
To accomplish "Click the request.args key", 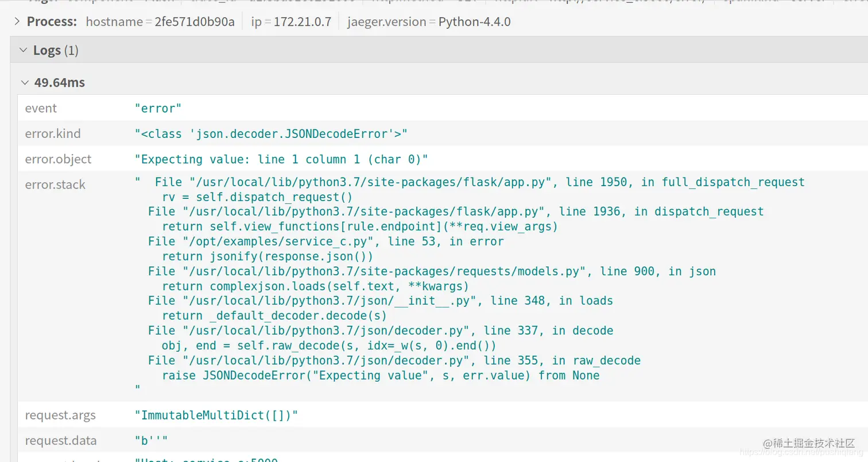I will [60, 415].
